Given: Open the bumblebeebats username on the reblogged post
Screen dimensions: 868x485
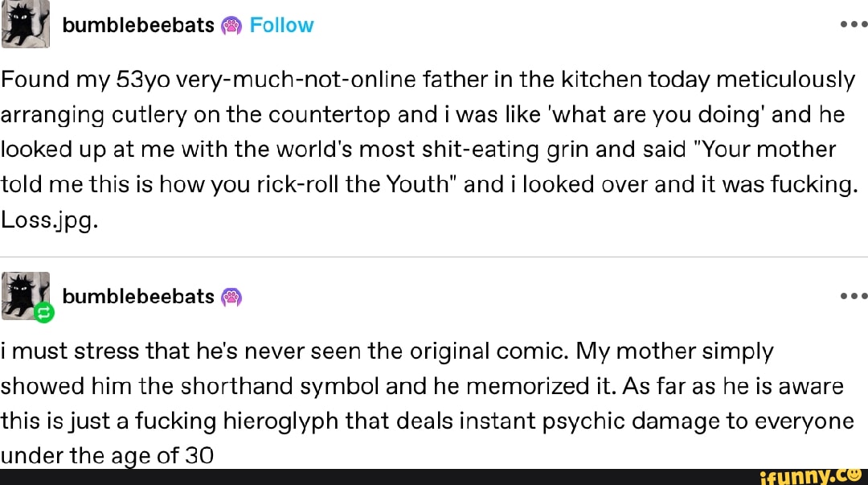Looking at the screenshot, I should (x=137, y=298).
